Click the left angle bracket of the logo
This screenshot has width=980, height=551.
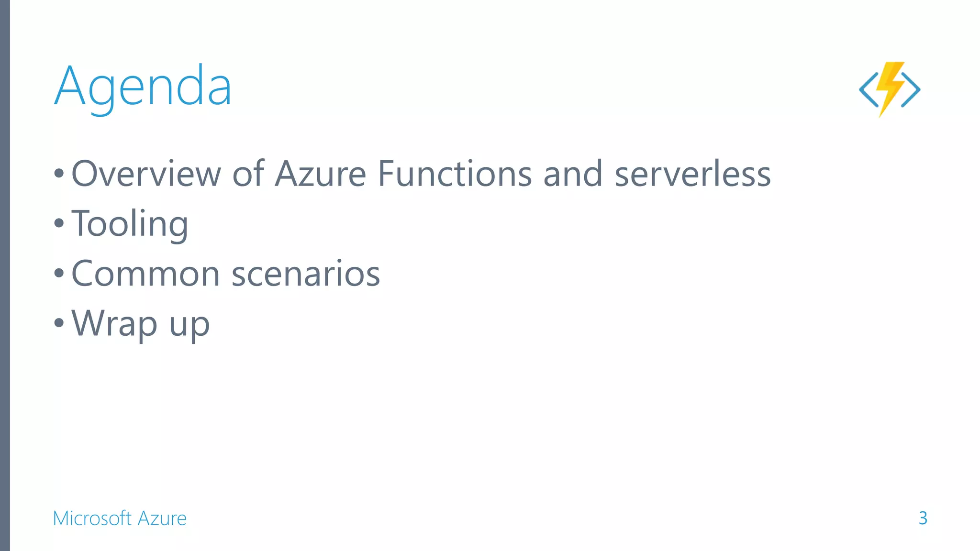point(869,89)
